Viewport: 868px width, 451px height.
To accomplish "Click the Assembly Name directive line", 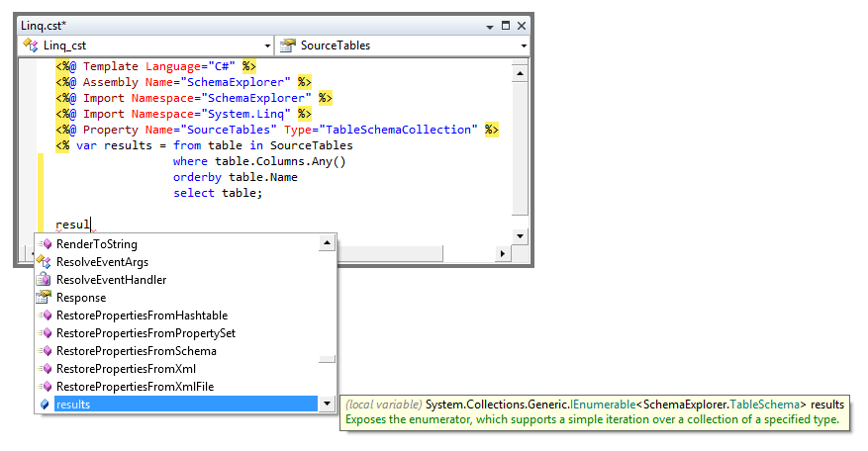I will (183, 82).
